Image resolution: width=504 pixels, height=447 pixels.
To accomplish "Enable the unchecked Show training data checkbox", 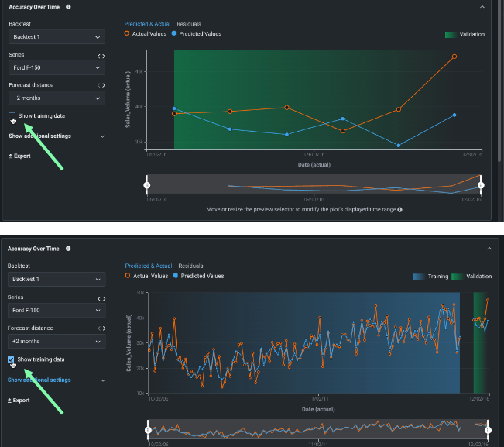I will click(x=12, y=116).
